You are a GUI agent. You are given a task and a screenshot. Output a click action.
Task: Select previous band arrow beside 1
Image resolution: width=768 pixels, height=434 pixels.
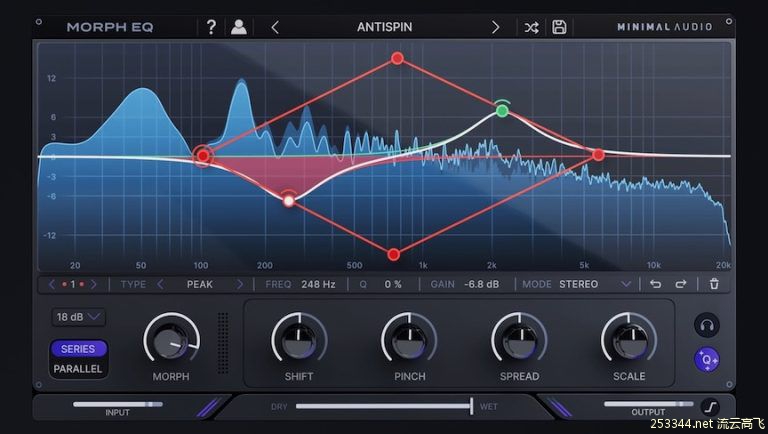[51, 284]
